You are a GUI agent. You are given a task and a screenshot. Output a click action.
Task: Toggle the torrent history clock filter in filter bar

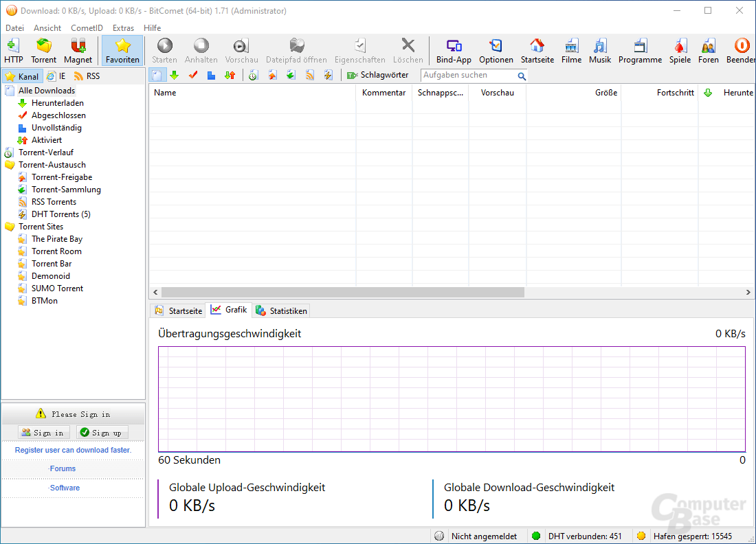pyautogui.click(x=253, y=75)
